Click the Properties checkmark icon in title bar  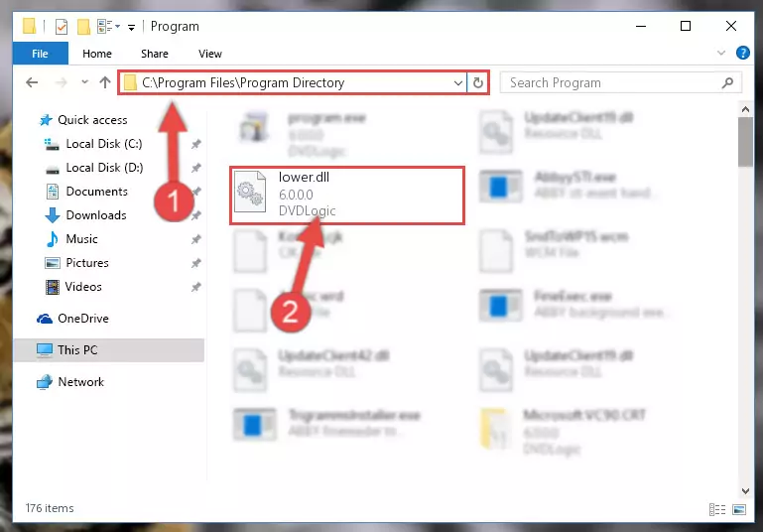point(62,26)
